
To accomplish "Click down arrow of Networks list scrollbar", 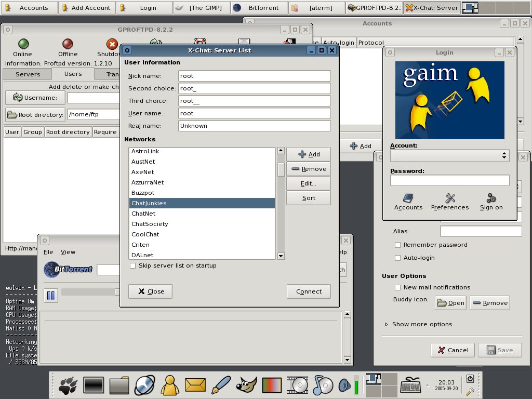I will tap(281, 256).
